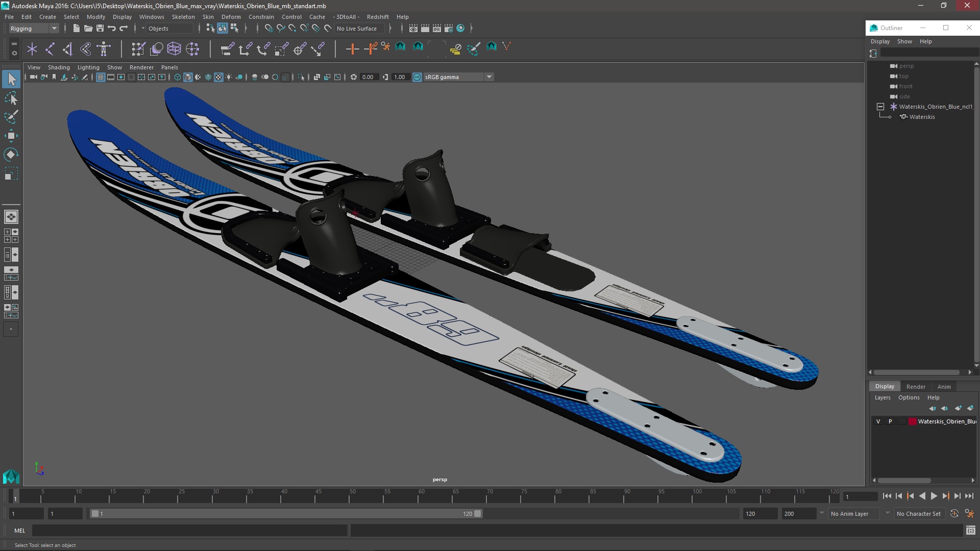Viewport: 980px width, 551px height.
Task: Open the No Character Set dropdown
Action: 920,514
